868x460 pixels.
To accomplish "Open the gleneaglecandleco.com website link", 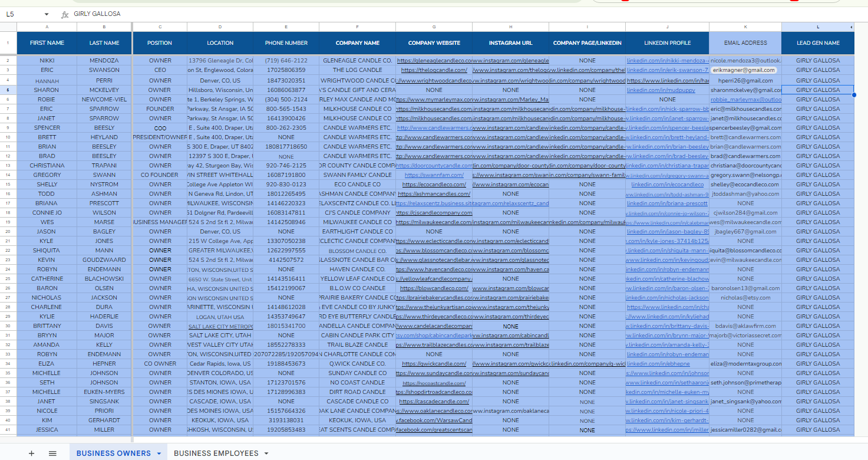I will click(435, 61).
